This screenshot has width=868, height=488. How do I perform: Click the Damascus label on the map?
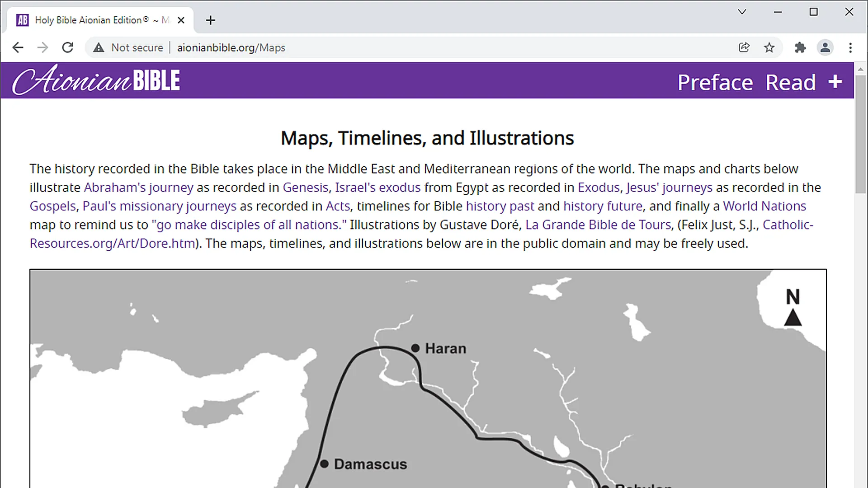pos(370,465)
